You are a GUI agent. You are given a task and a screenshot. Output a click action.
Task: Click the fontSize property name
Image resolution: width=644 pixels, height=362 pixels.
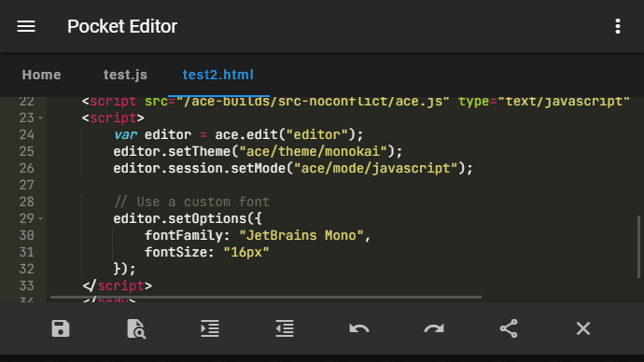click(x=175, y=253)
